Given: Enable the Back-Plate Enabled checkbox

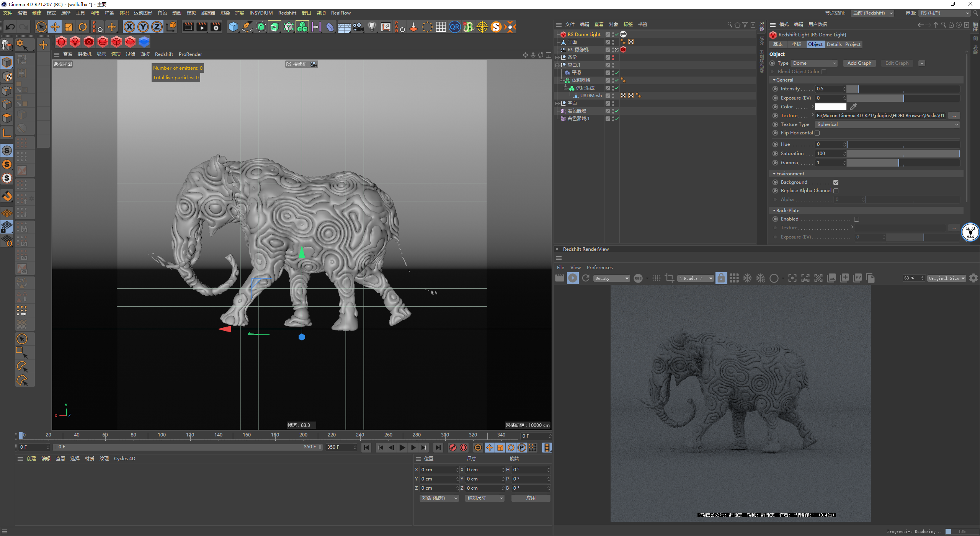Looking at the screenshot, I should tap(856, 219).
